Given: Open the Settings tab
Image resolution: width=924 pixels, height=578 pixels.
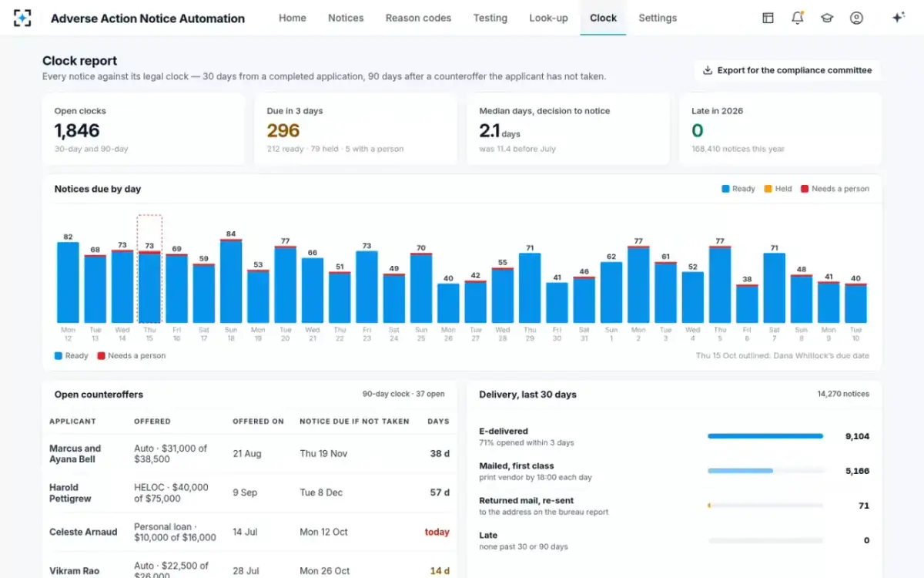Looking at the screenshot, I should tap(658, 18).
